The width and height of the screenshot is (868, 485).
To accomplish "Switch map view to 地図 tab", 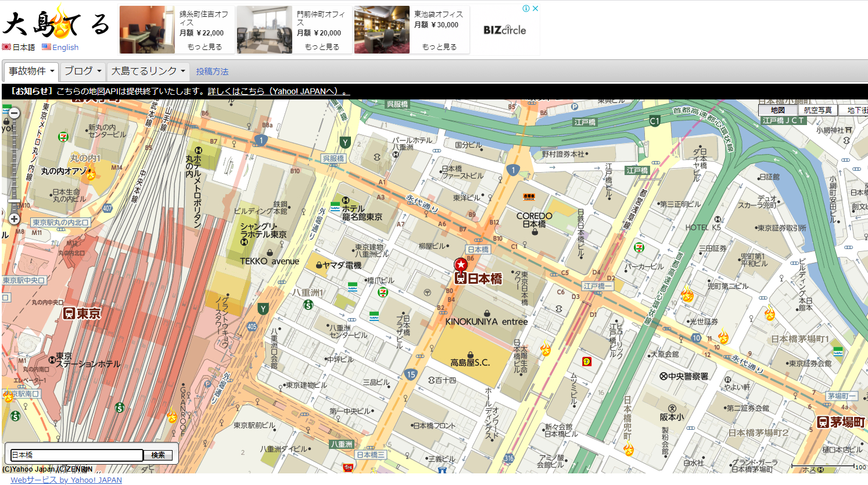I will click(x=778, y=110).
